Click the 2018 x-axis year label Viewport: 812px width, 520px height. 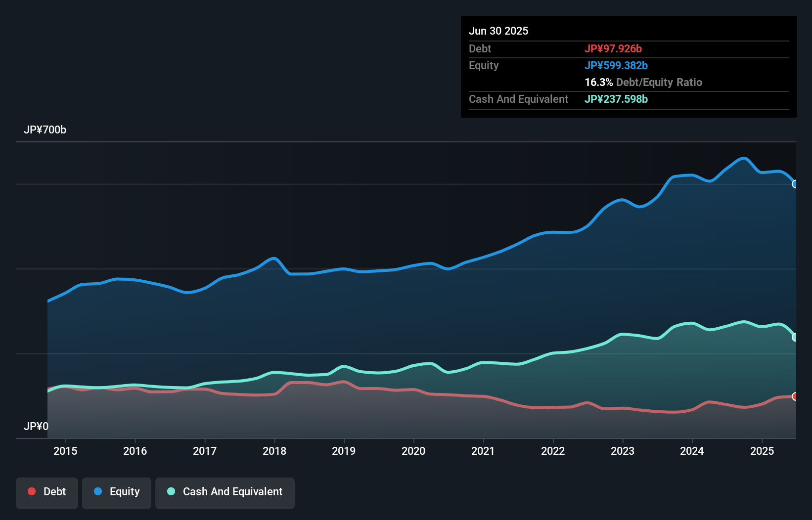(x=274, y=451)
